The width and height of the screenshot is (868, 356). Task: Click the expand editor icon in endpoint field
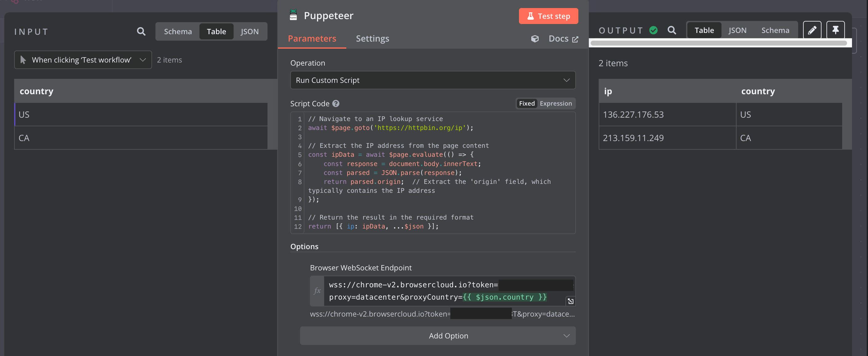click(570, 301)
